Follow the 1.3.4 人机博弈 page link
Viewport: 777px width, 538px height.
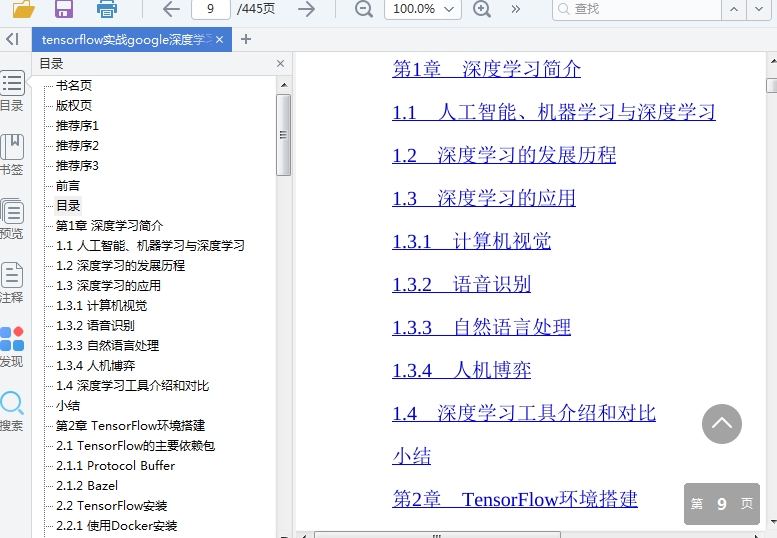click(461, 371)
